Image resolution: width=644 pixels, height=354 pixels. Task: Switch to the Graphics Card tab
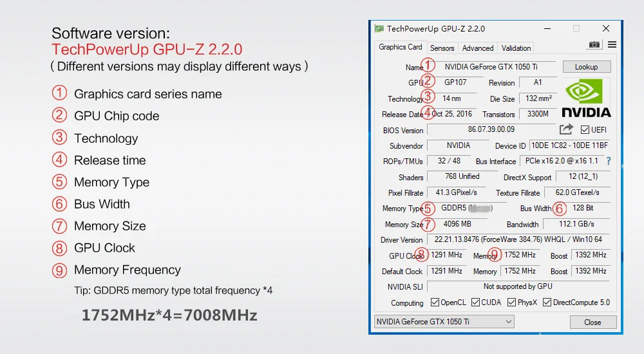400,47
